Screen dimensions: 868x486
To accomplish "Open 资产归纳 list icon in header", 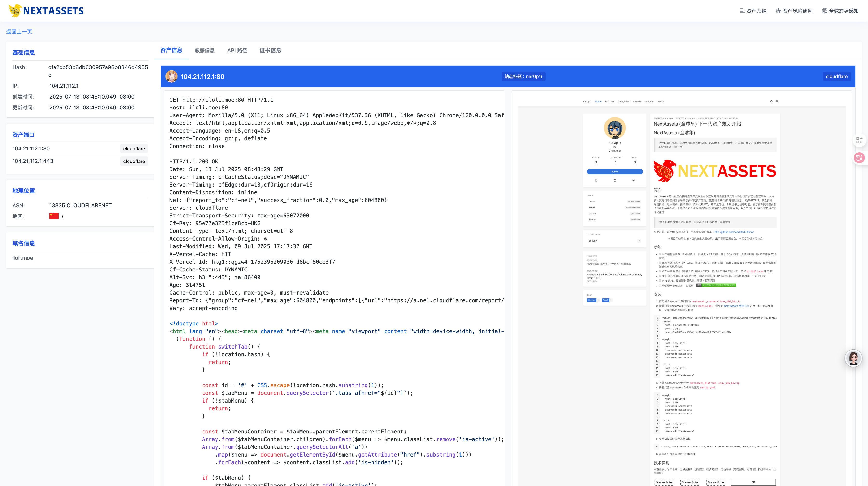I will (742, 11).
